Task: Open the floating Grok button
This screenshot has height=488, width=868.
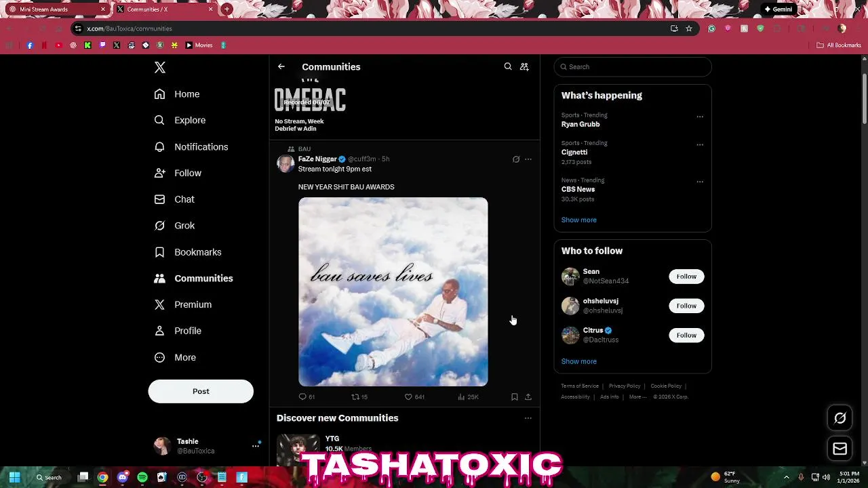Action: coord(840,418)
